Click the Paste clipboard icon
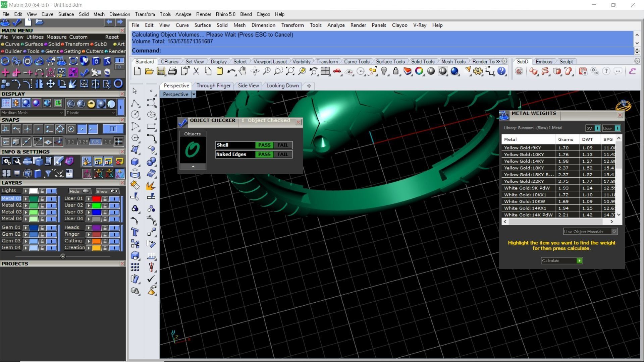 (220, 71)
